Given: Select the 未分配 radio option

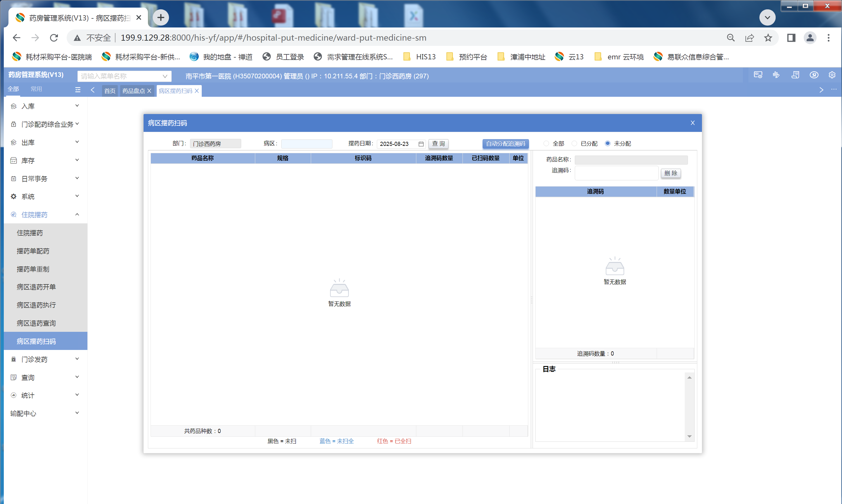Looking at the screenshot, I should (608, 144).
